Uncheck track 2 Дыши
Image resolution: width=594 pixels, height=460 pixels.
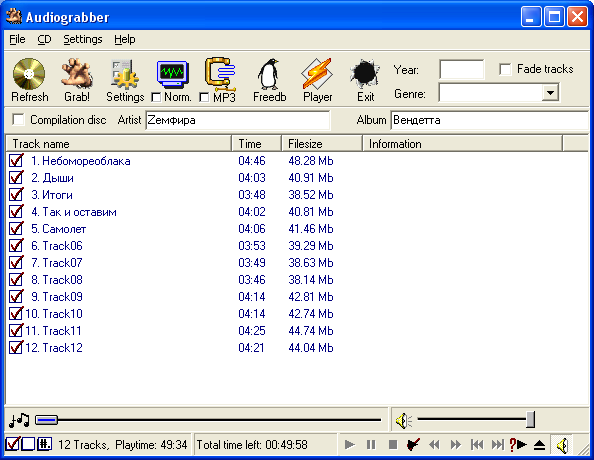(16, 177)
